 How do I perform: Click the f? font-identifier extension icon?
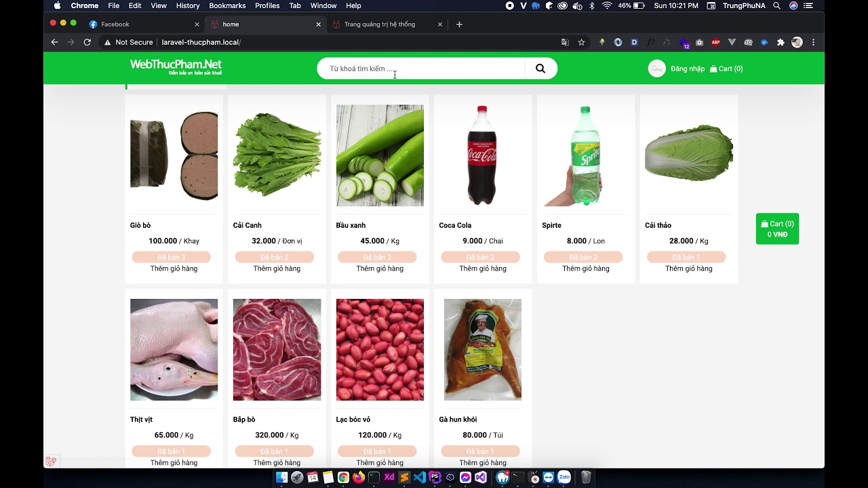click(x=650, y=42)
